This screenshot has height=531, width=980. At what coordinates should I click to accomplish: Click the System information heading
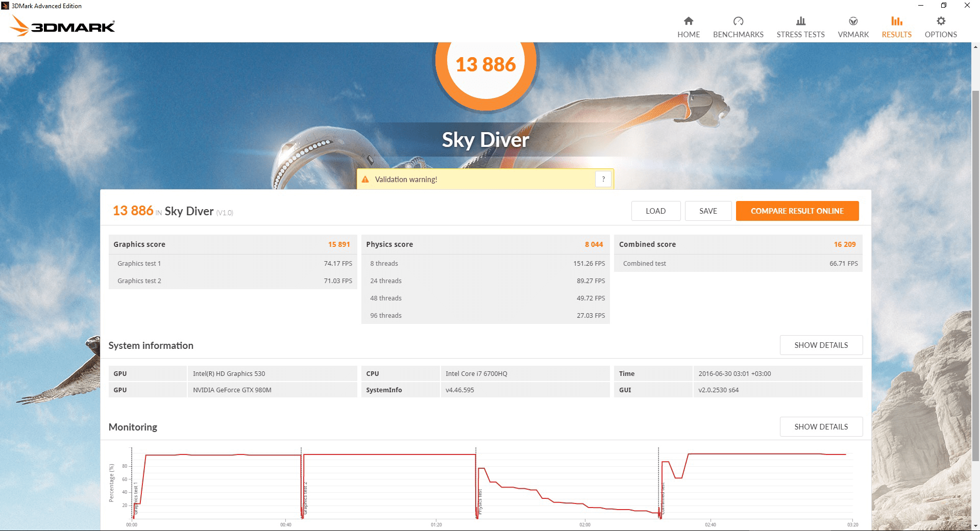point(151,345)
